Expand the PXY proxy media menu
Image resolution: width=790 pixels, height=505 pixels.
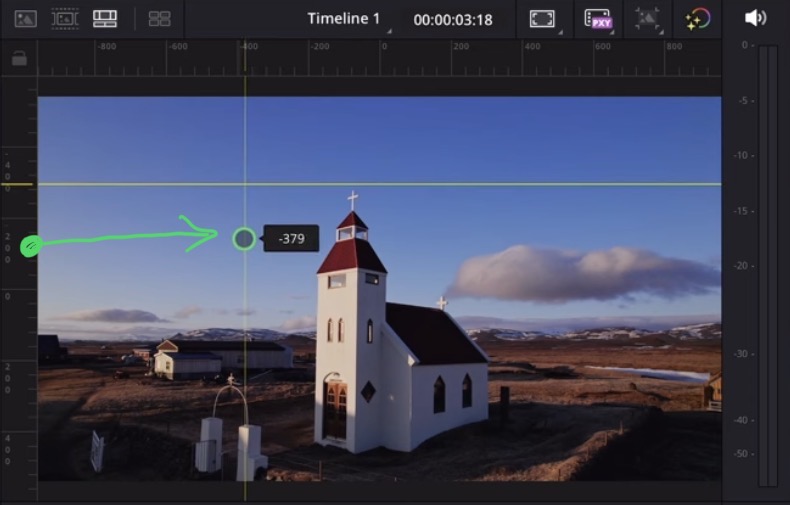click(598, 19)
